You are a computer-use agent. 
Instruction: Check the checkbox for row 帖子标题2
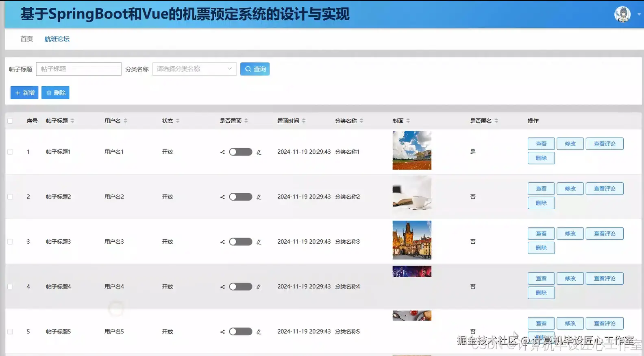pos(10,197)
